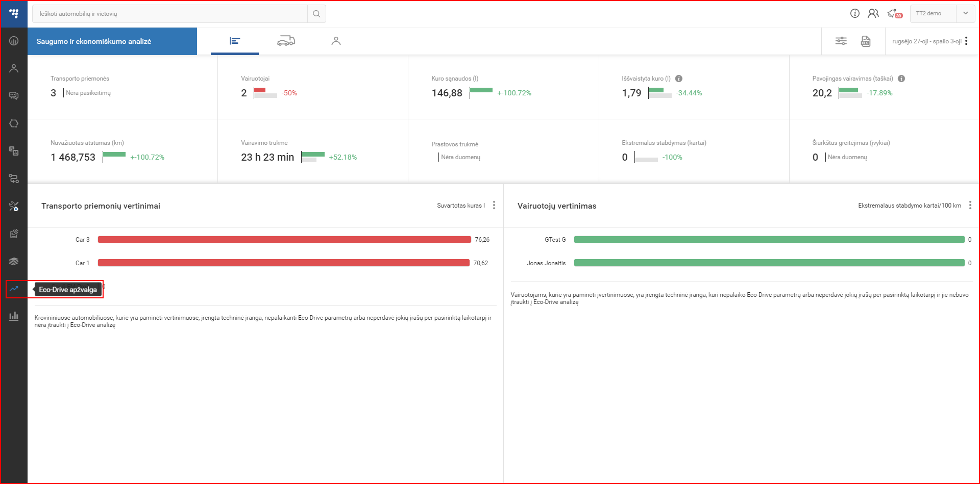Click the Išsvaistyta kuro value 1,79

[x=631, y=93]
